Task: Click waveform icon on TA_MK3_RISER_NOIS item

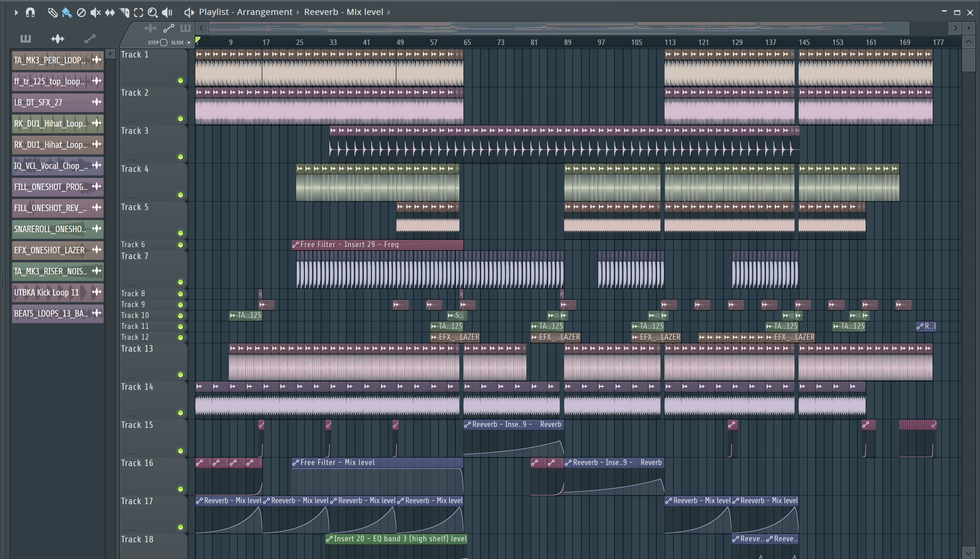Action: click(x=97, y=271)
